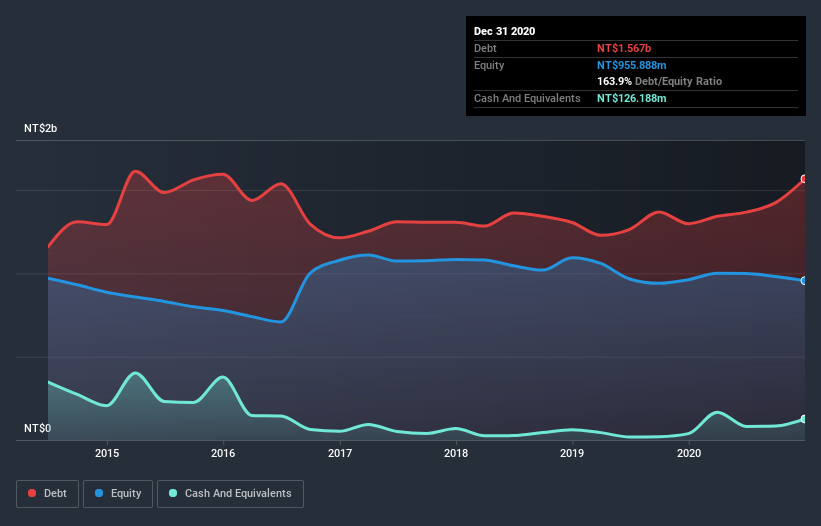This screenshot has width=821, height=526.
Task: Click the 2017 x-axis label
Action: pyautogui.click(x=340, y=453)
